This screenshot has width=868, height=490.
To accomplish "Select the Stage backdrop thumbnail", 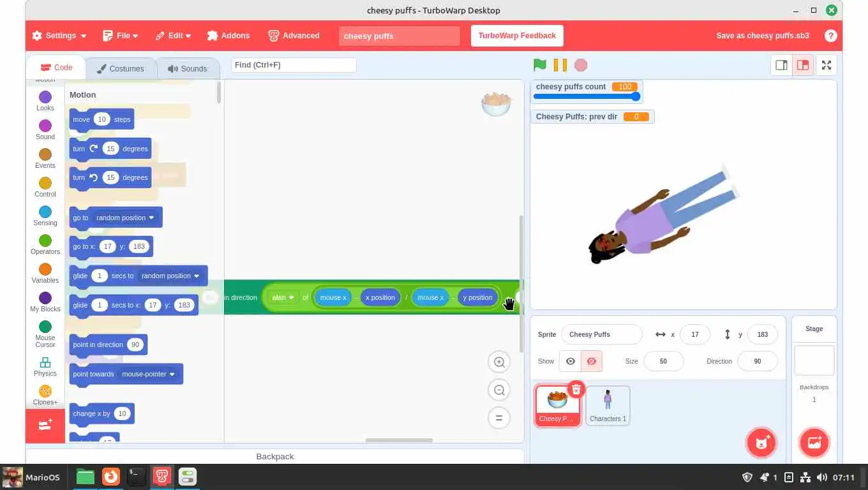I will coord(814,360).
